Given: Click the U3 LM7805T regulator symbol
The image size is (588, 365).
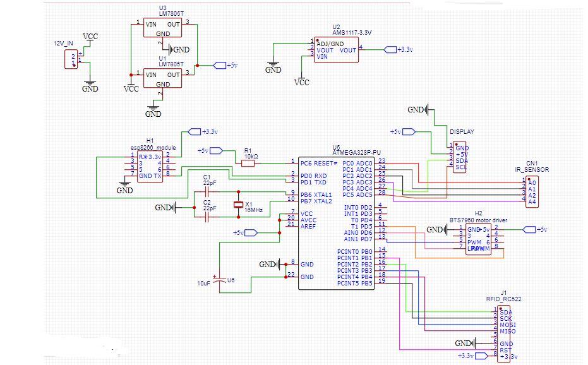Looking at the screenshot, I should [163, 28].
